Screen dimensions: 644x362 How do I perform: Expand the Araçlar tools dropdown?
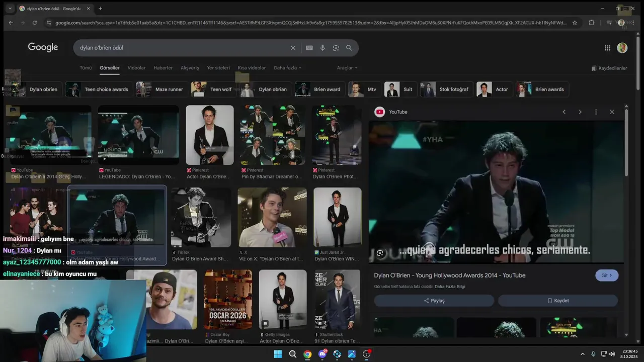[347, 68]
